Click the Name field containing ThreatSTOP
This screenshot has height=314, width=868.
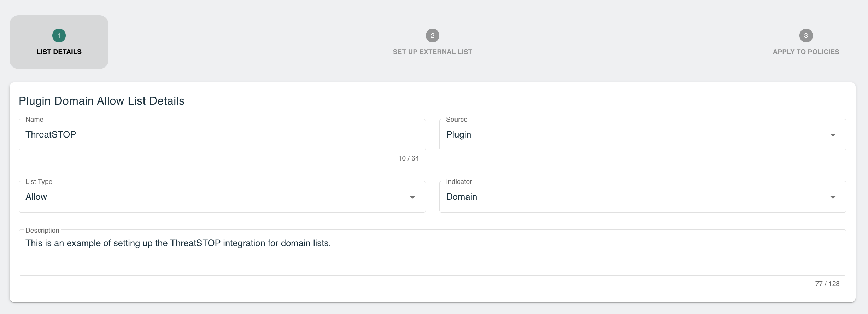[x=222, y=134]
